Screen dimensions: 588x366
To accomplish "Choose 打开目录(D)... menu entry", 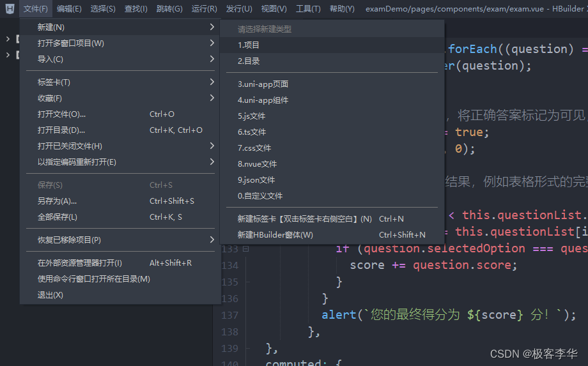I will (x=120, y=130).
